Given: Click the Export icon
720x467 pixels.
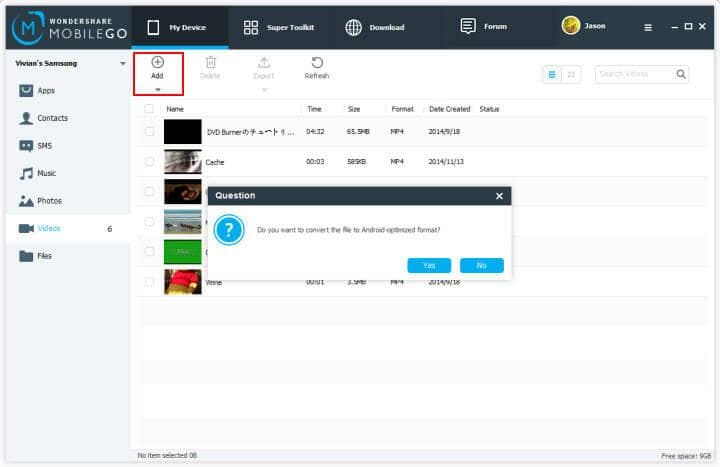Looking at the screenshot, I should 264,62.
